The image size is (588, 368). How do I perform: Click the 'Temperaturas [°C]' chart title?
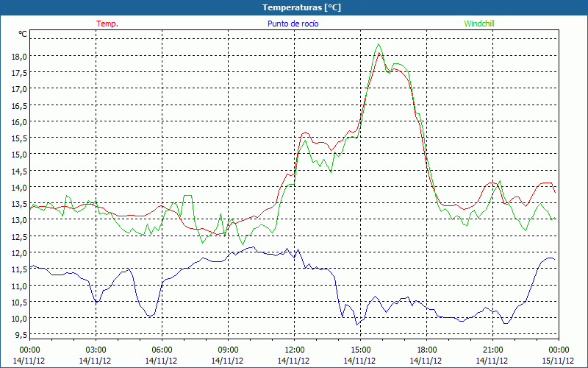[x=301, y=7]
